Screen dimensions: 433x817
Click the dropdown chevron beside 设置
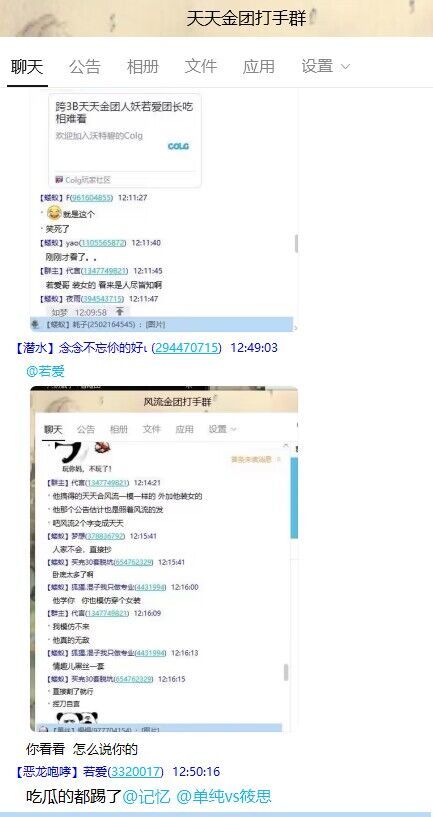345,67
